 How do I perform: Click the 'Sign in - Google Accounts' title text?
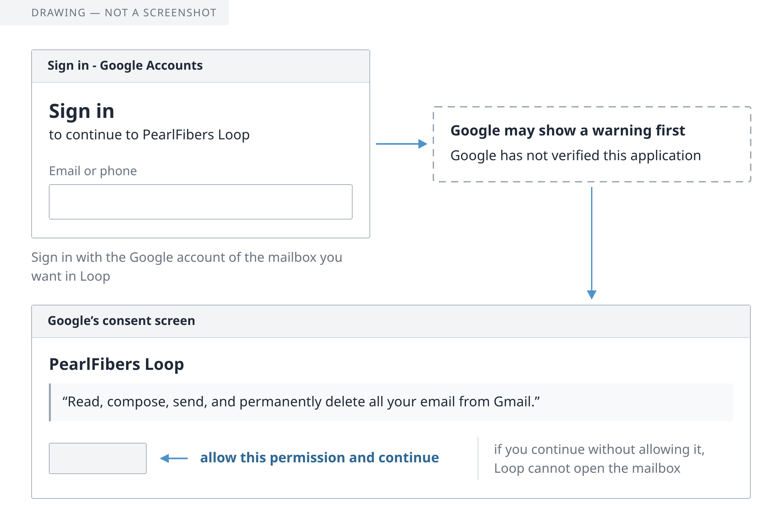click(125, 65)
